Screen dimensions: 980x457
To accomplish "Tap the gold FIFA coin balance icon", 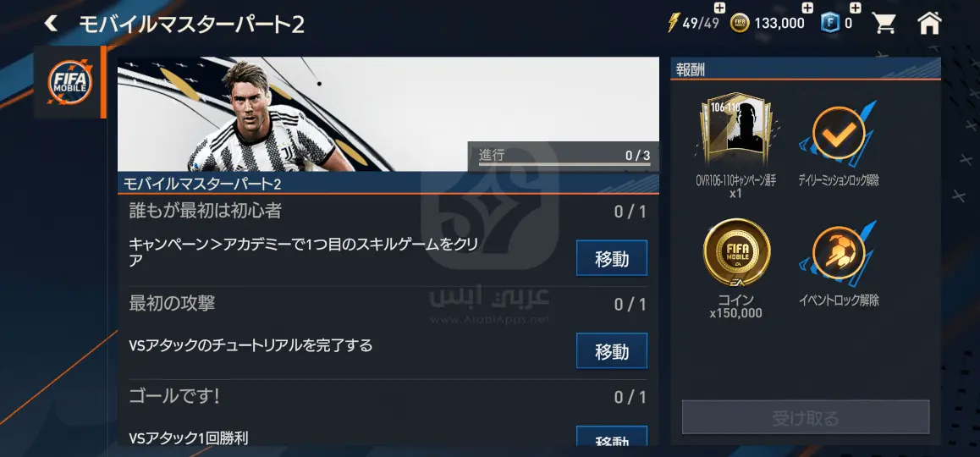I will [x=740, y=24].
